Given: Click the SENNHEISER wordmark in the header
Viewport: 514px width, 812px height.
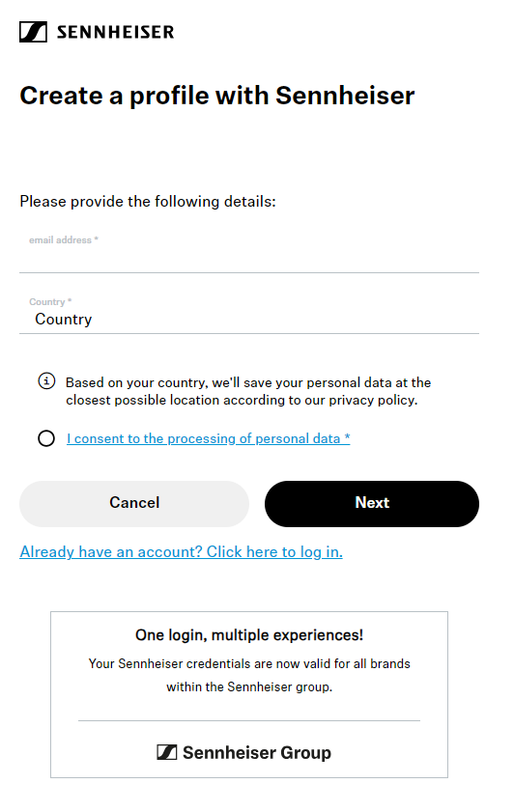Looking at the screenshot, I should 116,32.
